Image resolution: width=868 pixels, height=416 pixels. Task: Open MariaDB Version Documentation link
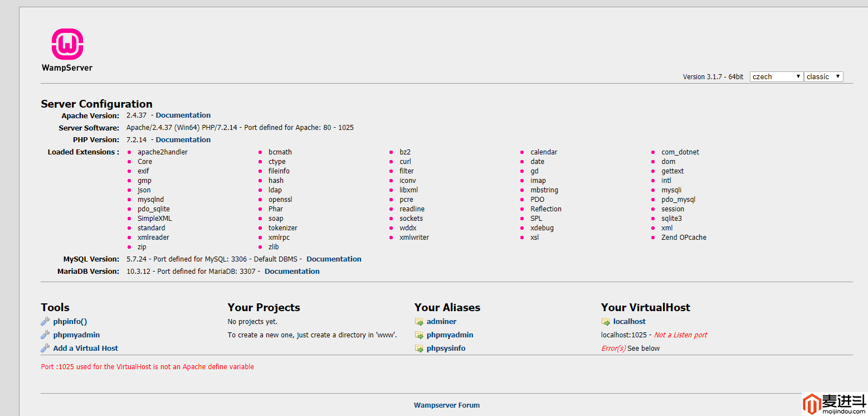[292, 272]
